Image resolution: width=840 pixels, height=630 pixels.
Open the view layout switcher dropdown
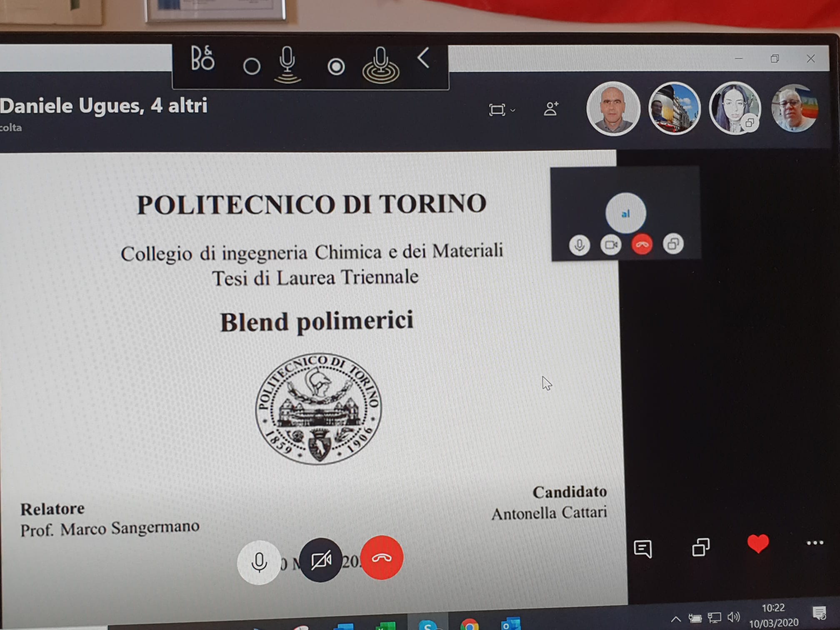(x=502, y=110)
